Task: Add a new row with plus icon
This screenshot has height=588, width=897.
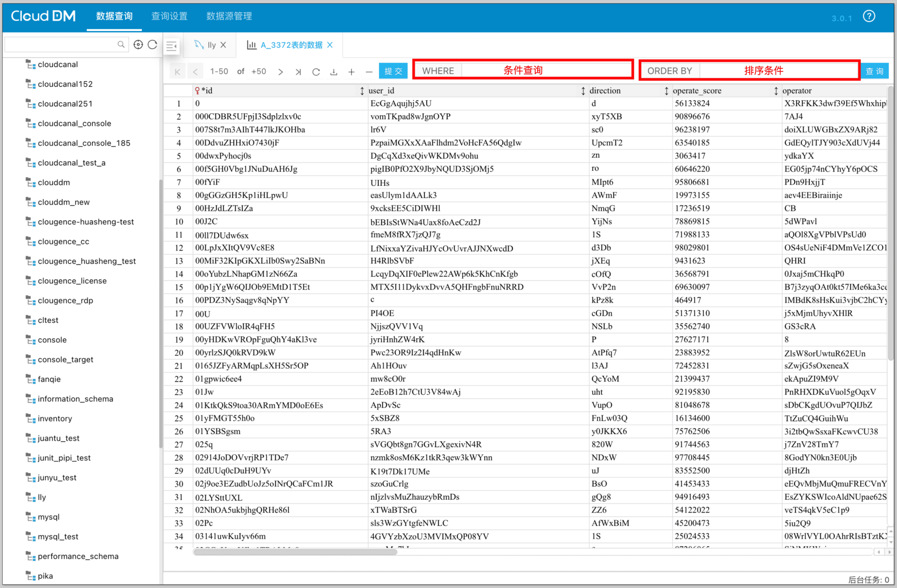Action: pyautogui.click(x=351, y=72)
